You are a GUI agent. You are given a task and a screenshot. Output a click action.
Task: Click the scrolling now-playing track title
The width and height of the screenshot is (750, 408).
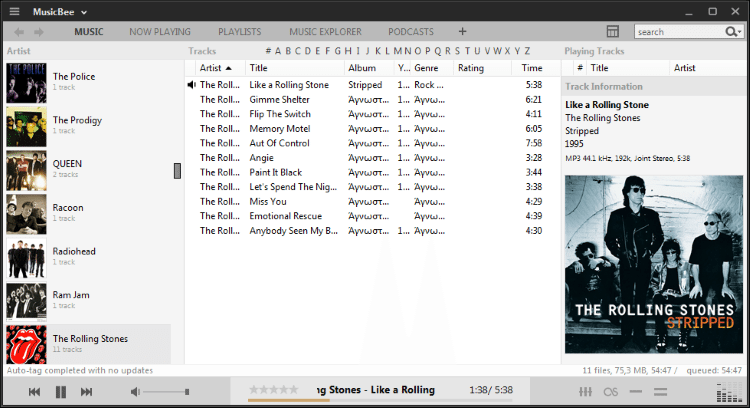tap(375, 390)
